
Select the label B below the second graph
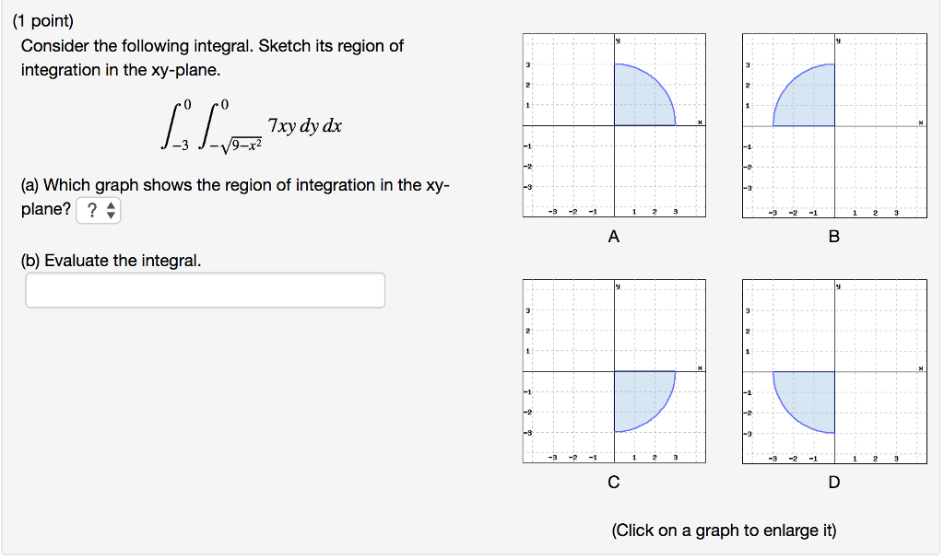pyautogui.click(x=833, y=236)
